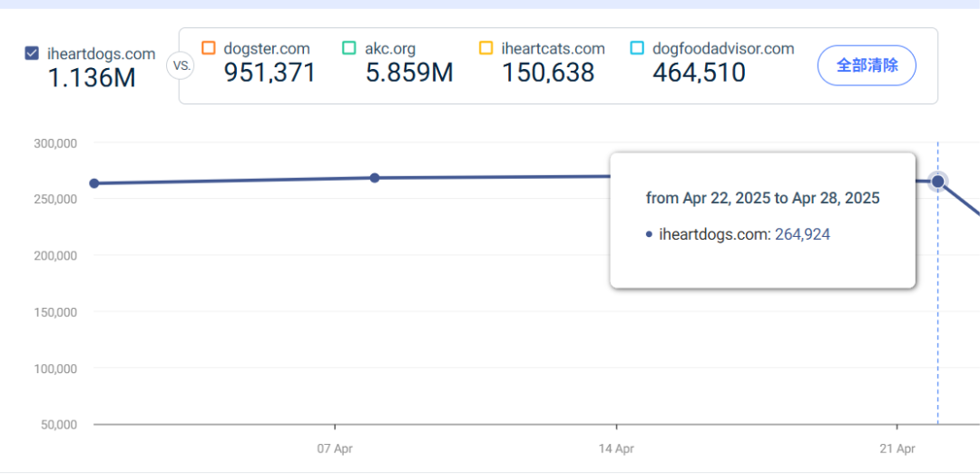The width and height of the screenshot is (980, 474).
Task: Toggle the dogfoodadvisor.com checkbox on
Action: (x=637, y=48)
